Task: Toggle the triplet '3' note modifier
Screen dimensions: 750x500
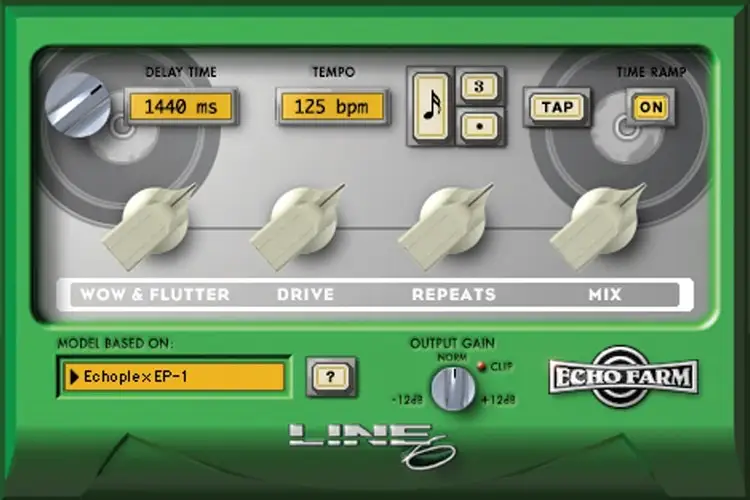Action: click(x=479, y=87)
